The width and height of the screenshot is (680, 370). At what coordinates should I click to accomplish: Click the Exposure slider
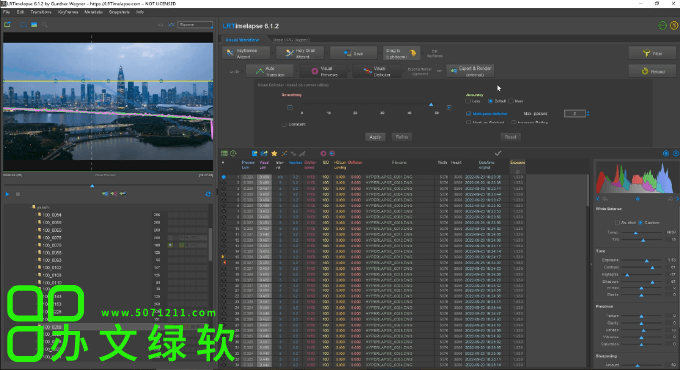[642, 260]
